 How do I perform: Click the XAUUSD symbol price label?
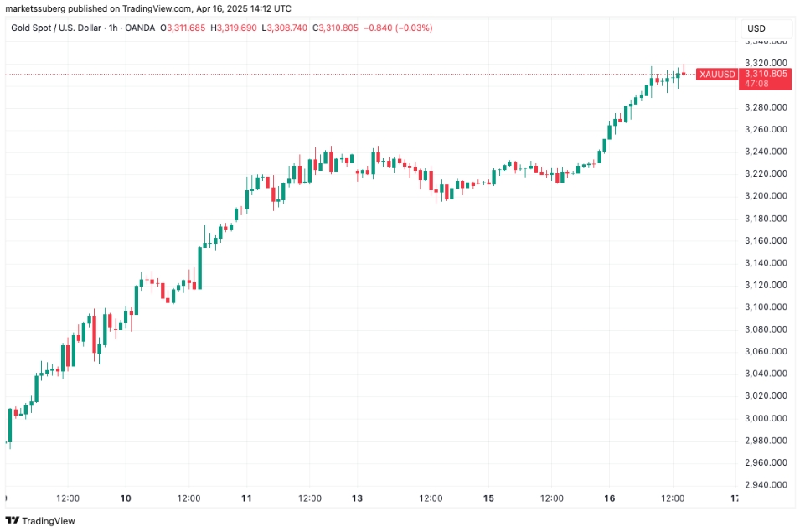pyautogui.click(x=717, y=75)
